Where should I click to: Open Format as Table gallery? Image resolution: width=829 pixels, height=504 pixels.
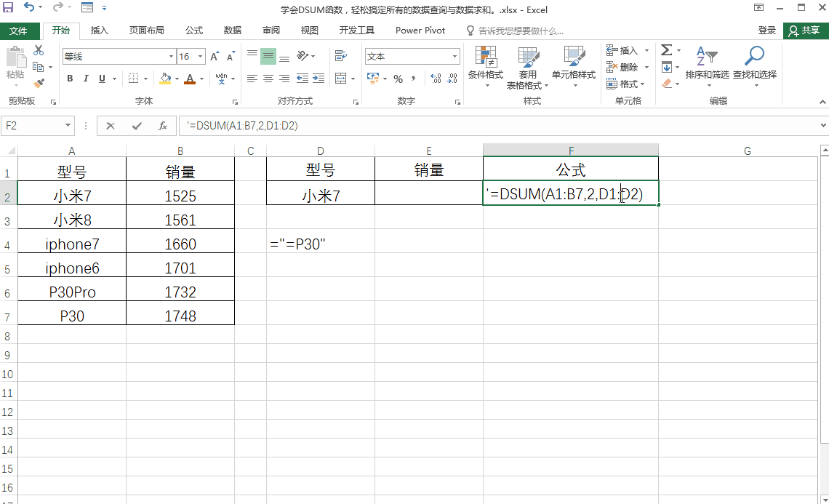528,67
